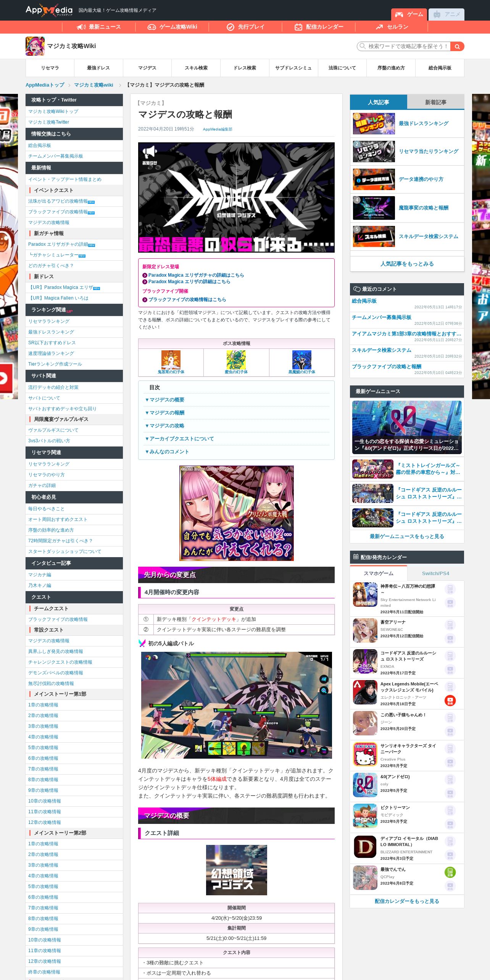Open sidebar link マジカミ攻略Twitter
The image size is (490, 980).
pyautogui.click(x=48, y=122)
